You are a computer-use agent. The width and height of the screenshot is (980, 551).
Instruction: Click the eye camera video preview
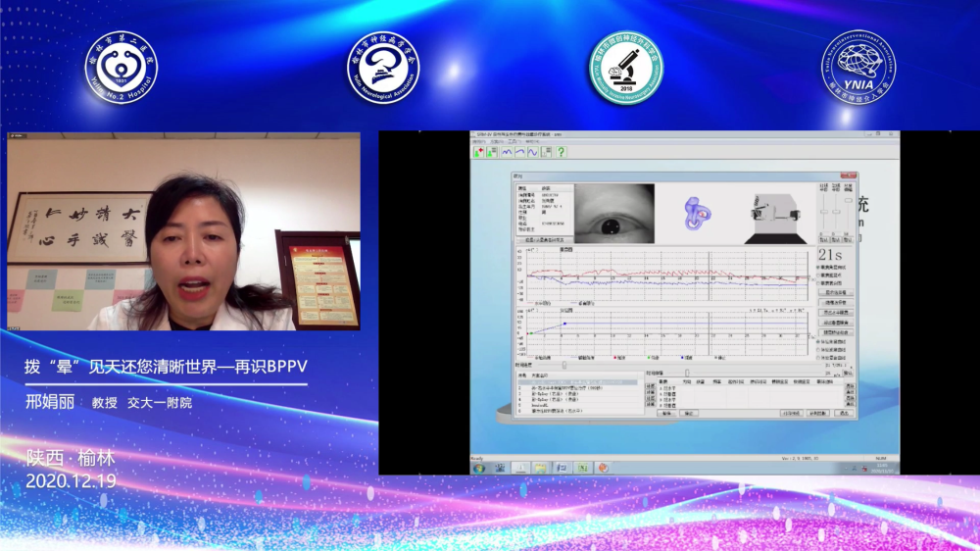613,213
